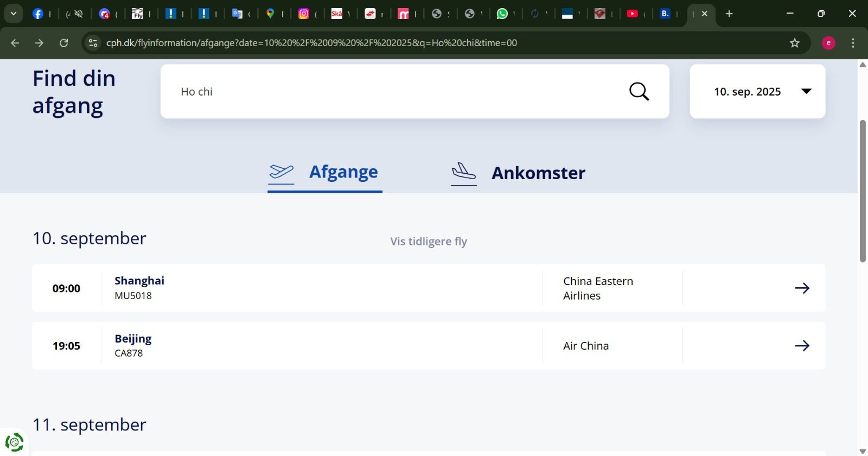Viewport: 868px width, 456px height.
Task: Open the Chrome three-dot menu
Action: [x=853, y=43]
